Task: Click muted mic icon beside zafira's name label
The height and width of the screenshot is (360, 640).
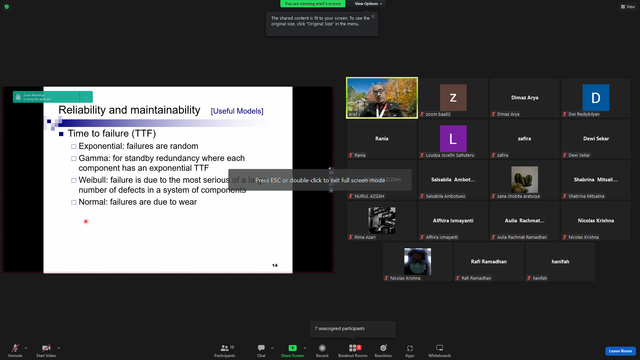Action: coord(493,155)
